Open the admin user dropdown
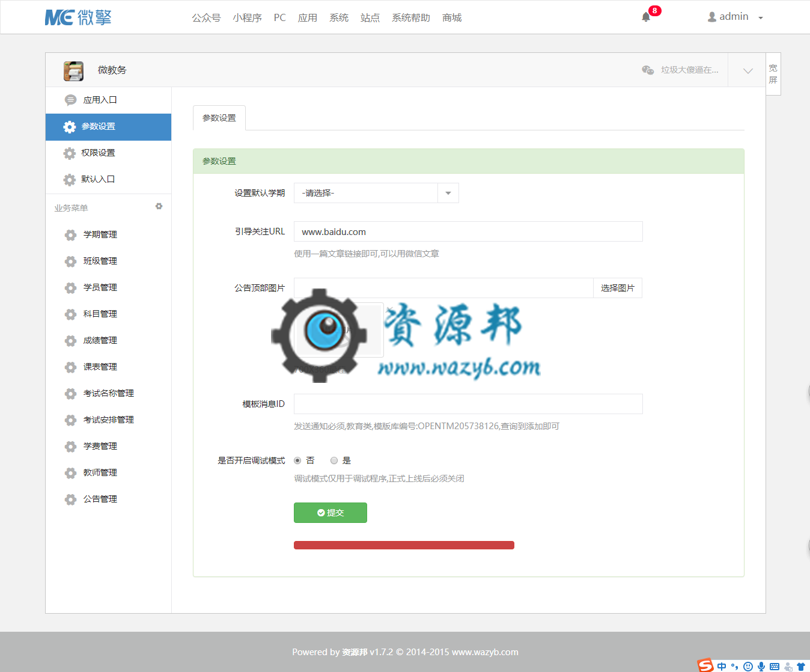 [735, 17]
